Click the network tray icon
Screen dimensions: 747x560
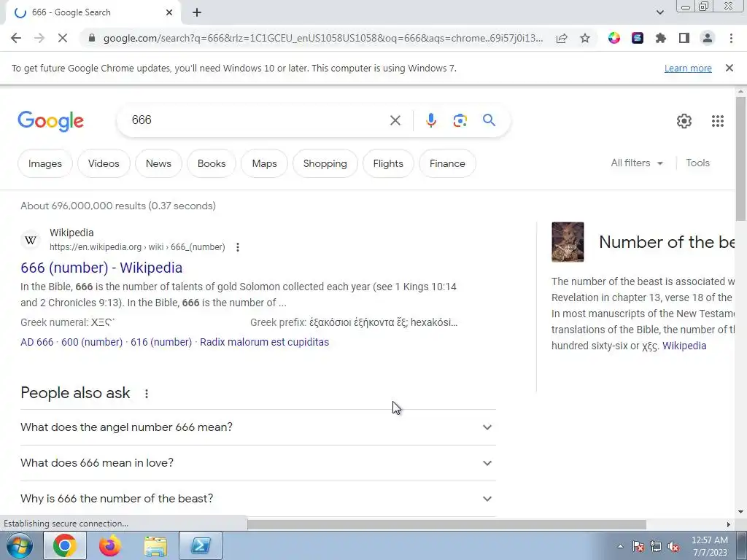pyautogui.click(x=656, y=546)
